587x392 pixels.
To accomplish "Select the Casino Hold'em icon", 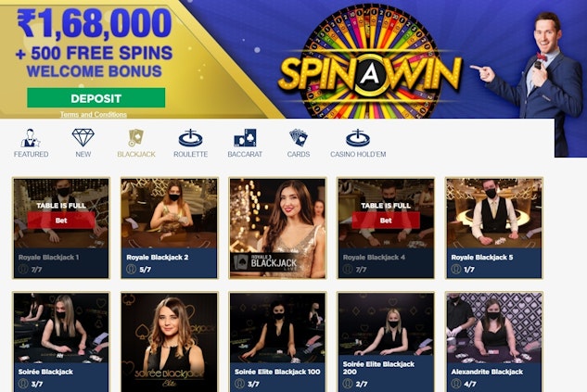I will pyautogui.click(x=358, y=138).
